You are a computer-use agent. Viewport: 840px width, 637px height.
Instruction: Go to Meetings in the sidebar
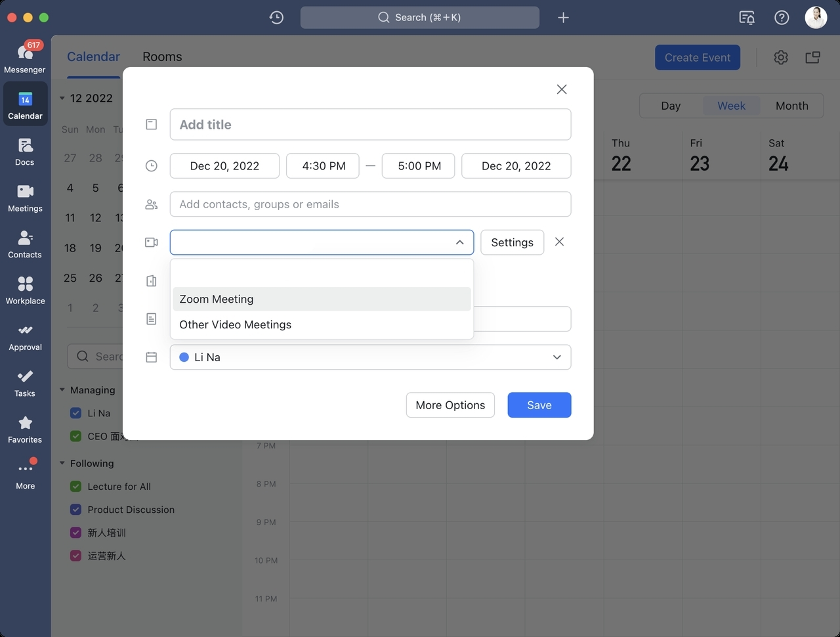(x=25, y=197)
